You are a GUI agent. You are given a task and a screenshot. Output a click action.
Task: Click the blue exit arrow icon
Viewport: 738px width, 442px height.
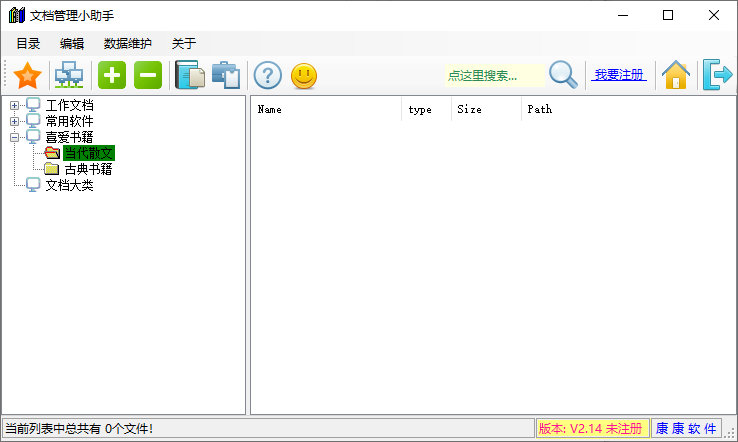pyautogui.click(x=717, y=75)
